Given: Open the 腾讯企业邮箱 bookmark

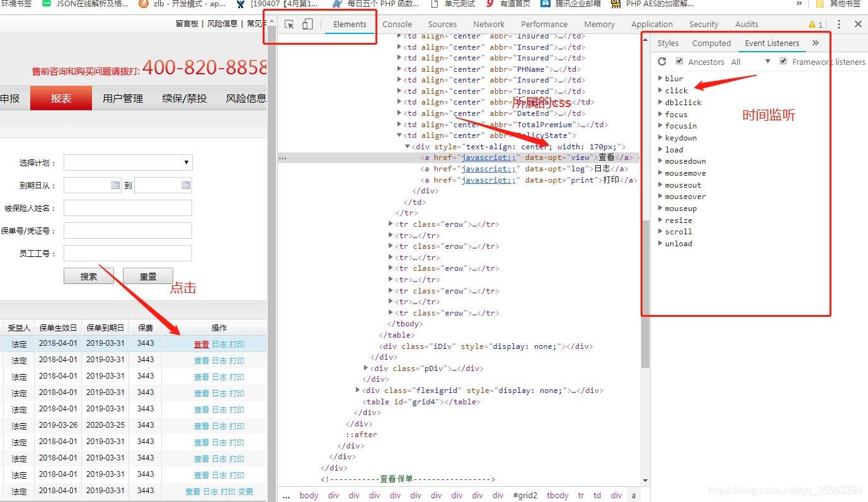Looking at the screenshot, I should point(571,3).
